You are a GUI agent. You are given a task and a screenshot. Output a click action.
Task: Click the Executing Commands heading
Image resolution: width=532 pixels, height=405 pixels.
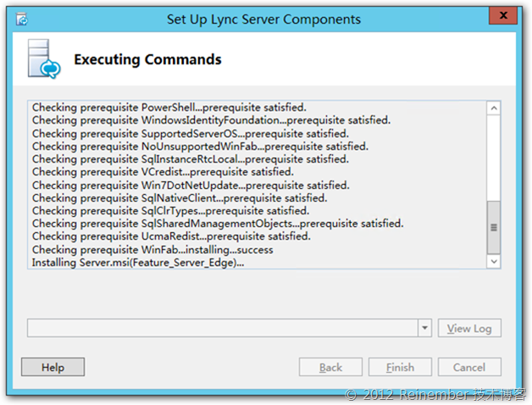147,59
